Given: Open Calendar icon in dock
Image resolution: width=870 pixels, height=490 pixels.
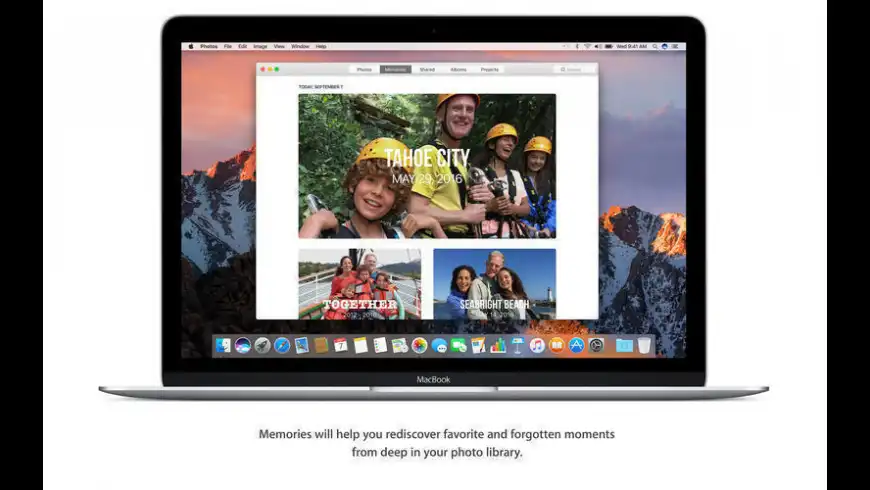Looking at the screenshot, I should 341,345.
